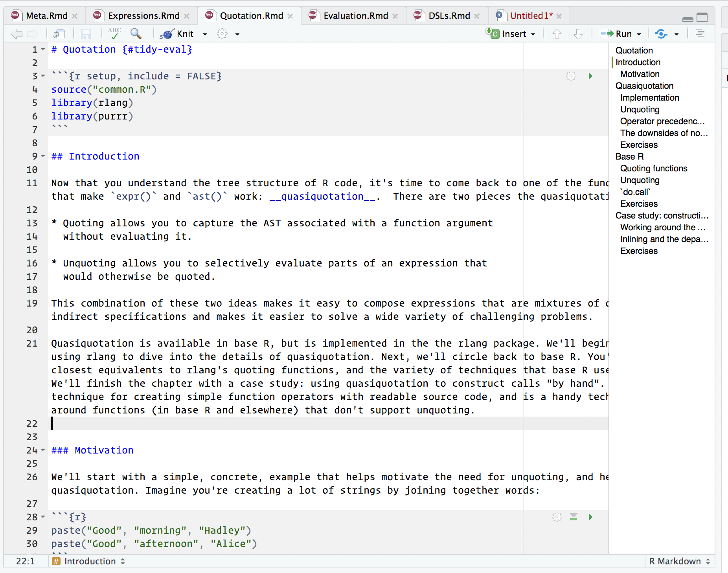Run the setup chunk green play arrow
Image resolution: width=728 pixels, height=573 pixels.
(591, 75)
